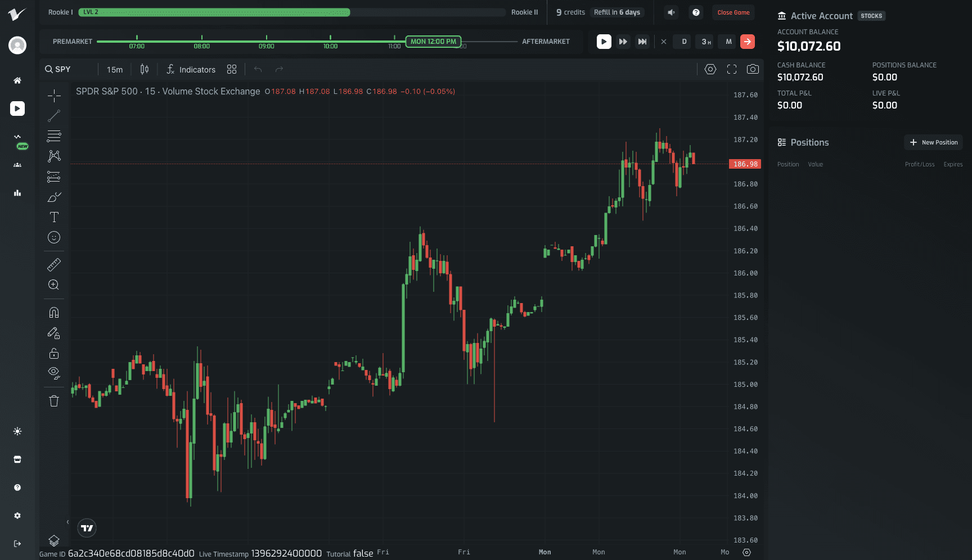Select the Text annotation tool
972x560 pixels.
click(x=54, y=217)
